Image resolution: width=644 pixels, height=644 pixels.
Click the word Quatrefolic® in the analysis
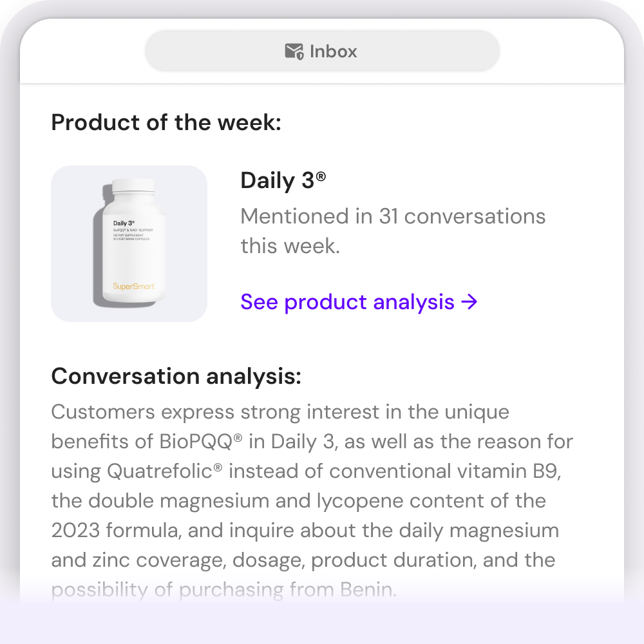[x=164, y=471]
